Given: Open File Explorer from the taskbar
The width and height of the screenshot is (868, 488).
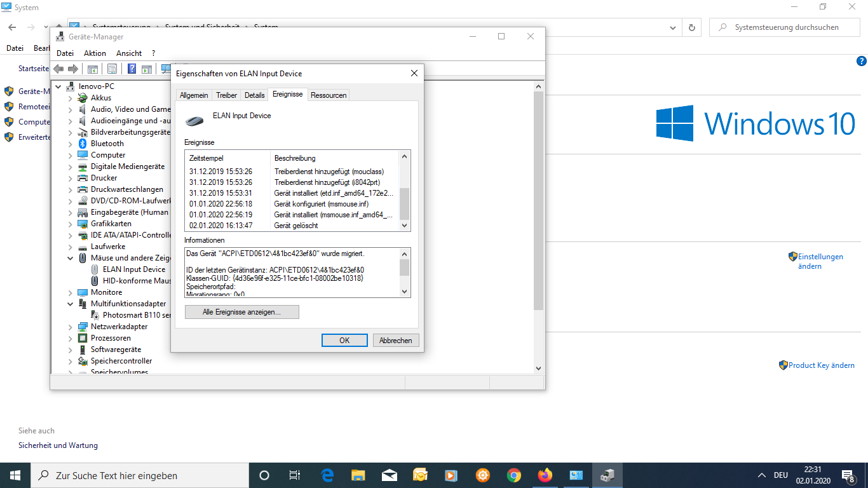Looking at the screenshot, I should tap(358, 475).
